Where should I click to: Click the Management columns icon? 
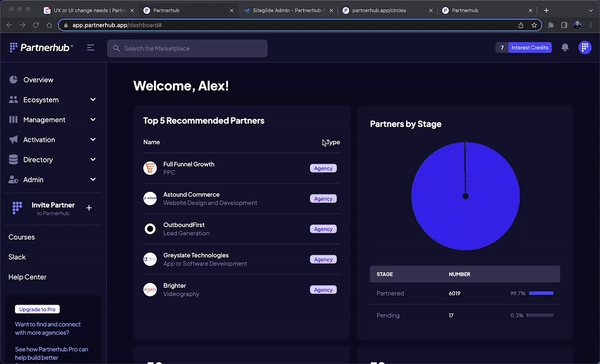13,119
